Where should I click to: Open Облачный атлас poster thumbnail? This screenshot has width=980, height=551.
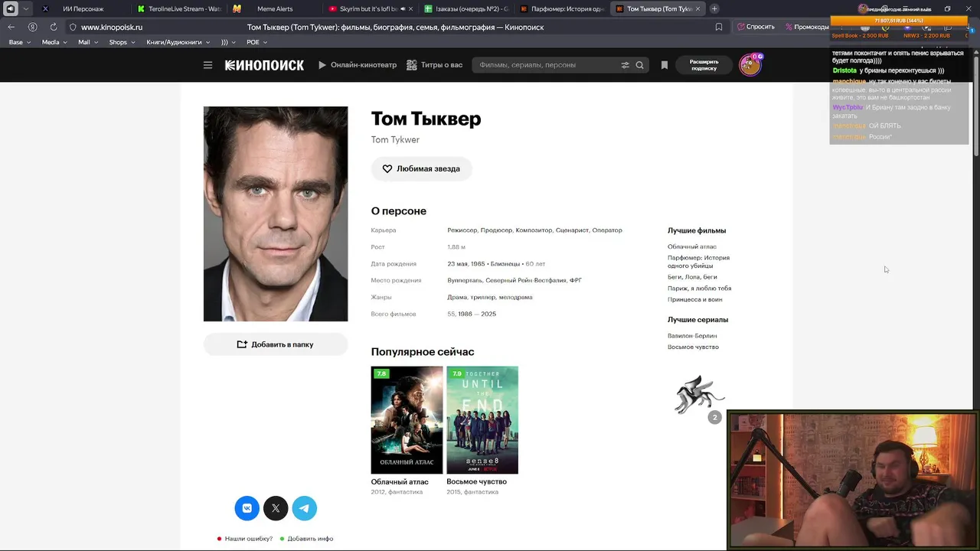click(x=407, y=420)
